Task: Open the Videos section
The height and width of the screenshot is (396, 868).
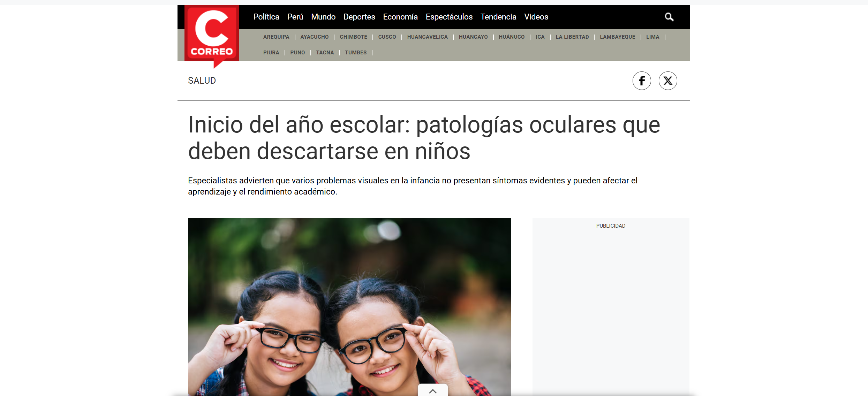Action: point(536,17)
